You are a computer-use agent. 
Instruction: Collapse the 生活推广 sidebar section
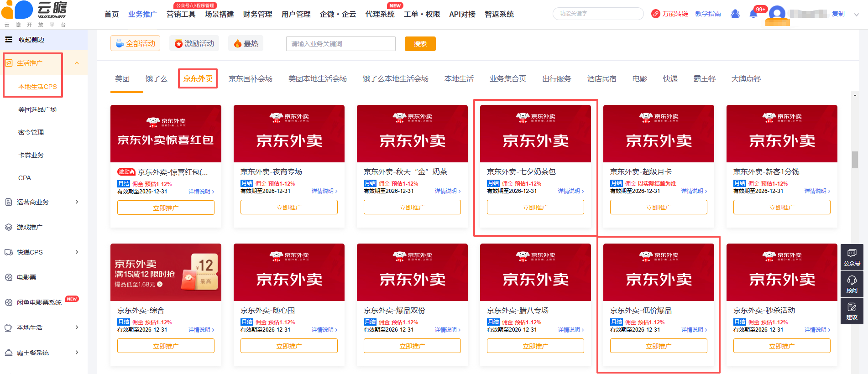(x=77, y=63)
